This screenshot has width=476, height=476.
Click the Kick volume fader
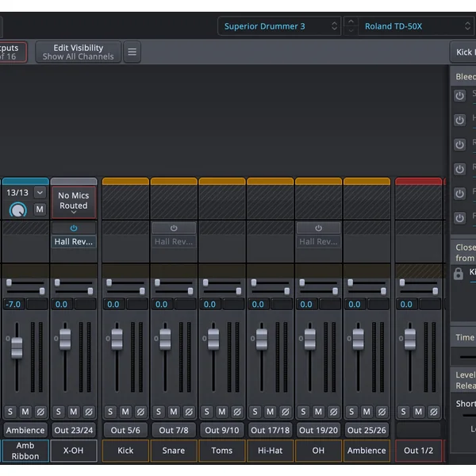tap(117, 339)
